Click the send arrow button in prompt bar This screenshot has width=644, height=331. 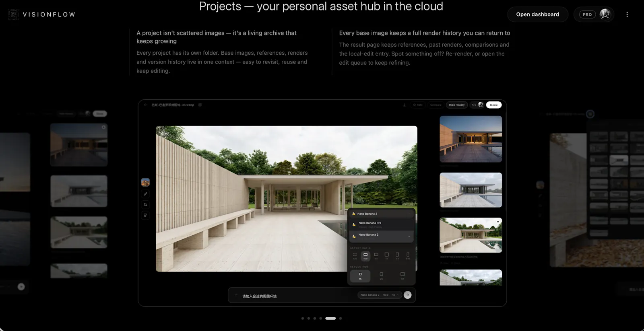(x=407, y=295)
